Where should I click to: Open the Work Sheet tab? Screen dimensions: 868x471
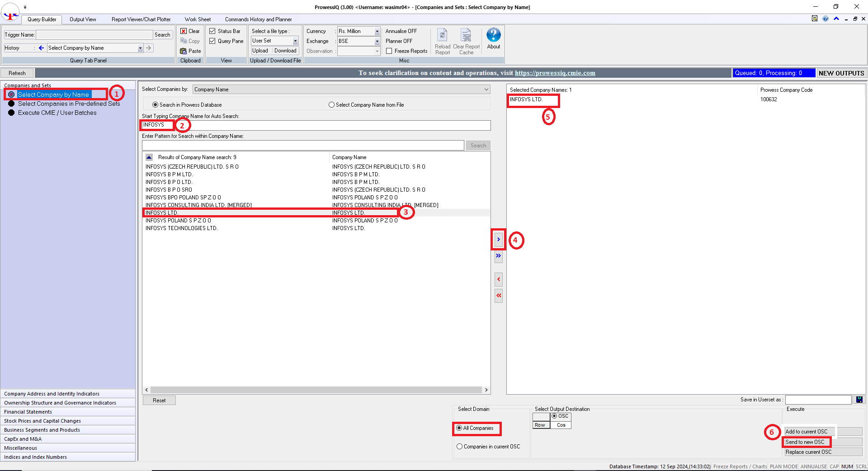198,19
